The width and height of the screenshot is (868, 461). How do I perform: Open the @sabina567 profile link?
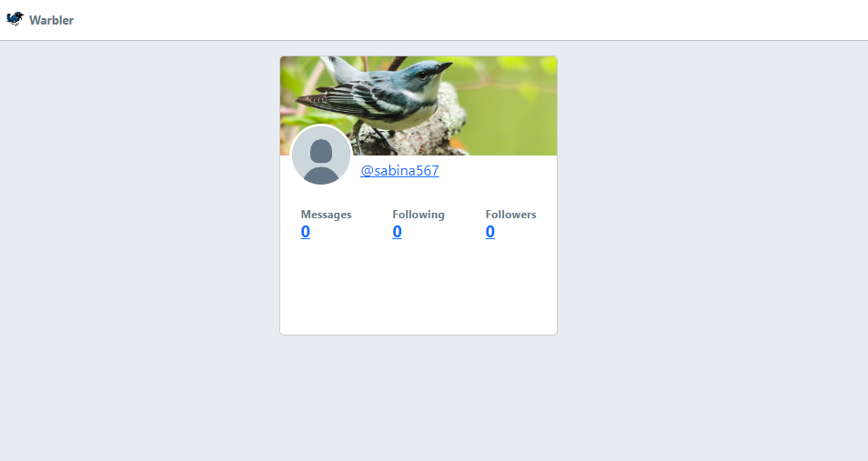tap(399, 170)
